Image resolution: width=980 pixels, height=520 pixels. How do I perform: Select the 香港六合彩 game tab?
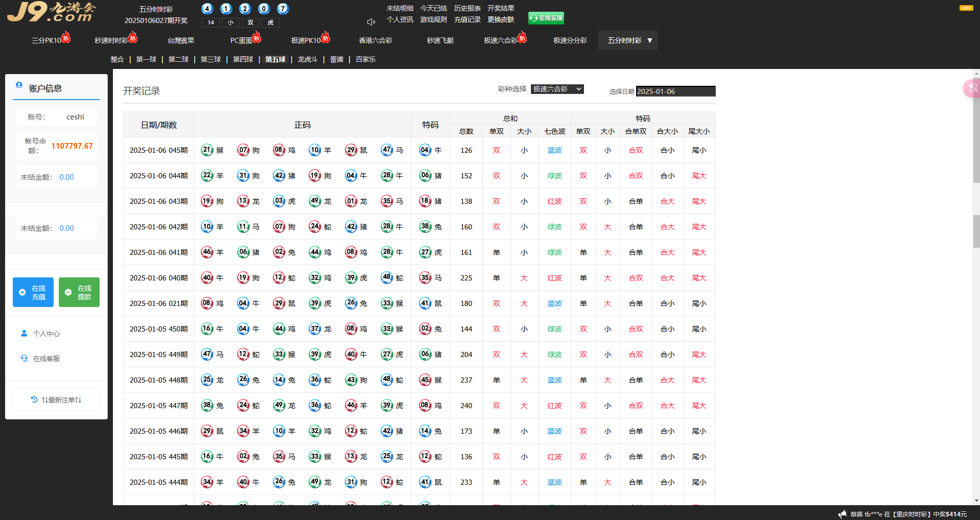(x=375, y=40)
